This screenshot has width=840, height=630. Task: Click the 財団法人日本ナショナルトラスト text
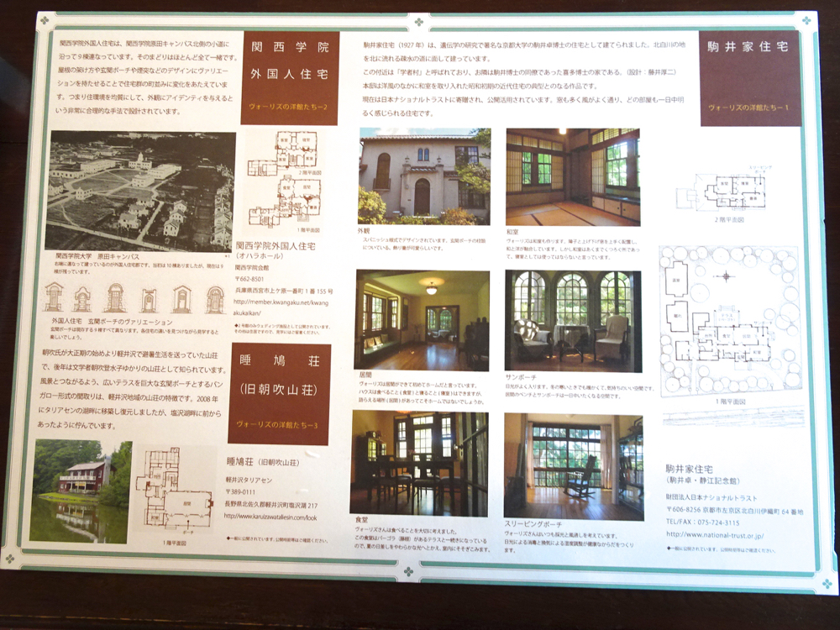click(x=711, y=497)
